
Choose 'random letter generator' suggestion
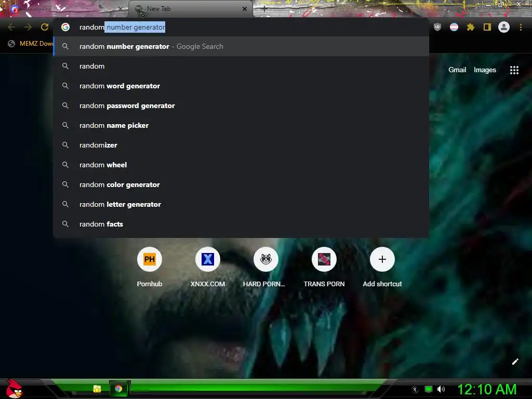[241, 204]
